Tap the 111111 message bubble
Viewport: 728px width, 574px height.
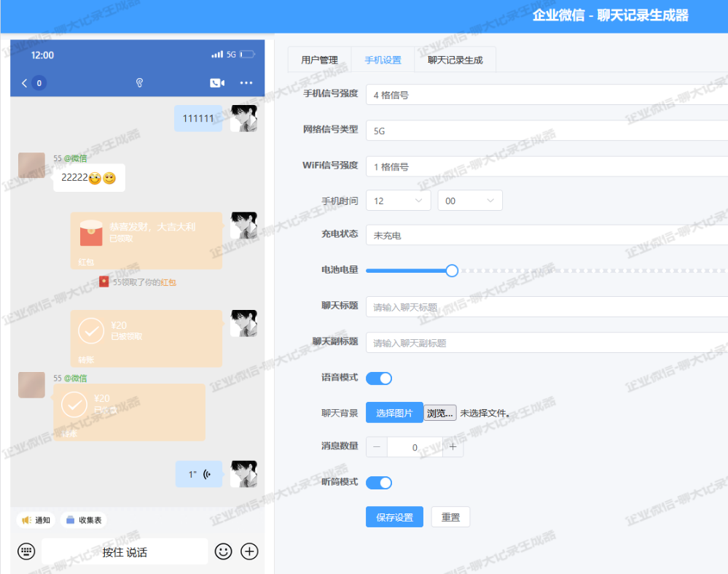click(198, 118)
